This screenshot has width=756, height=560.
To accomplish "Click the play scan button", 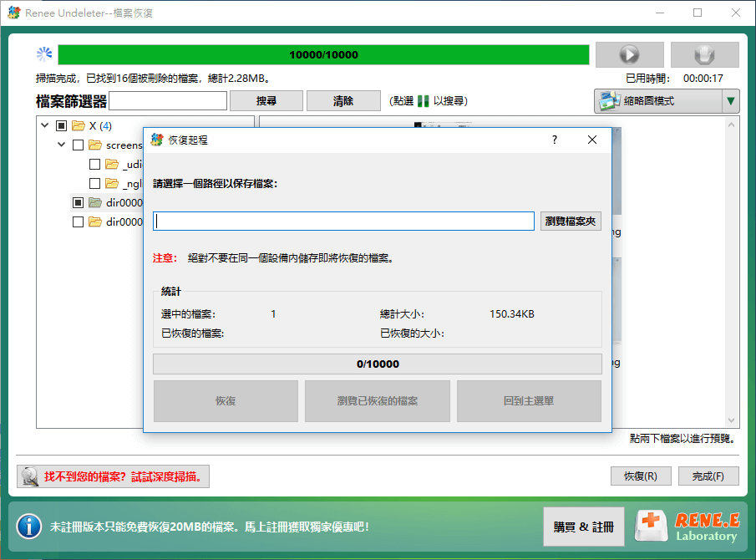I will (629, 54).
